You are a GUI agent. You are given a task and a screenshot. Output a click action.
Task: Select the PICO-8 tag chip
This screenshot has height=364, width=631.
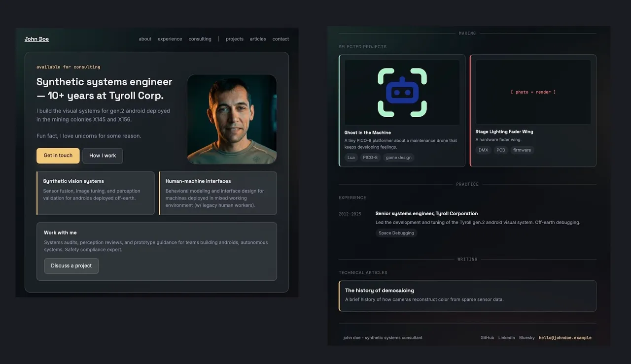(x=370, y=158)
